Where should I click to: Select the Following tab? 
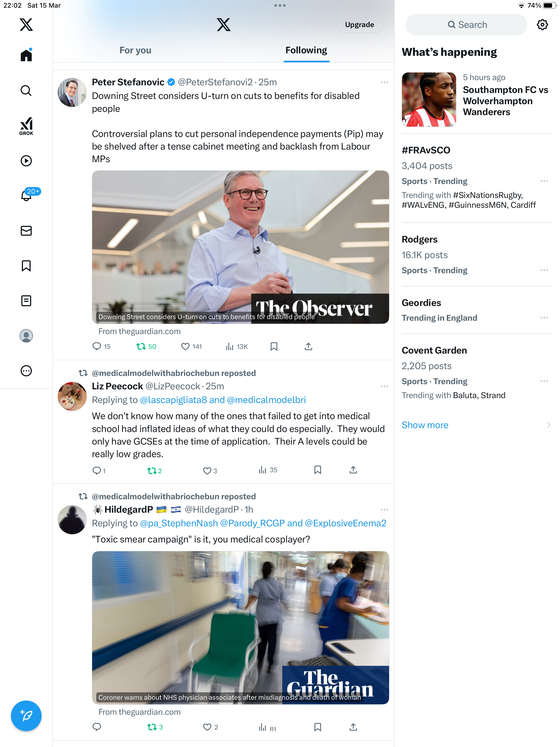[x=306, y=50]
